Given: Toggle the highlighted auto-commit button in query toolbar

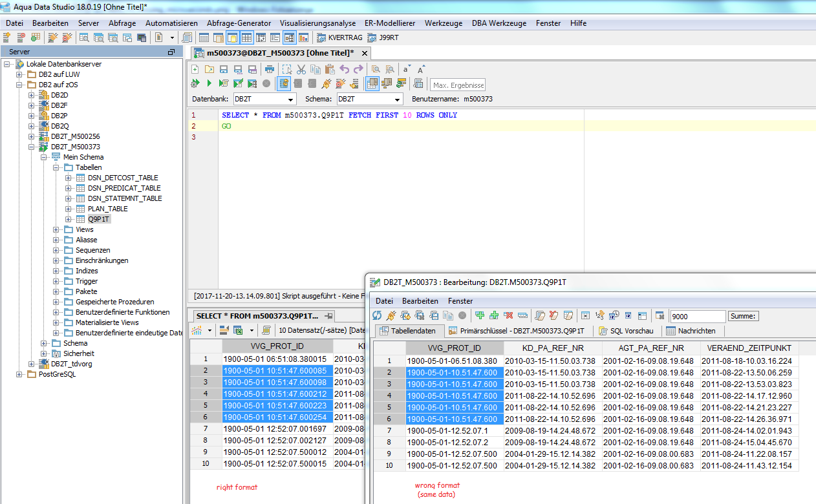Looking at the screenshot, I should [x=283, y=83].
